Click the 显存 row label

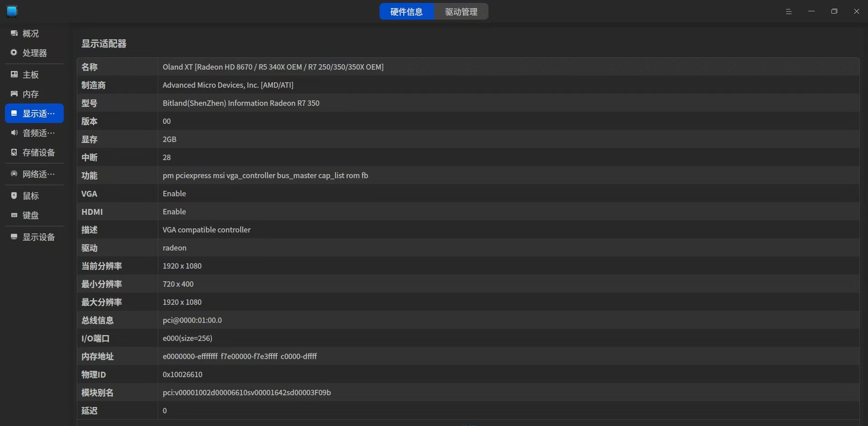tap(90, 139)
